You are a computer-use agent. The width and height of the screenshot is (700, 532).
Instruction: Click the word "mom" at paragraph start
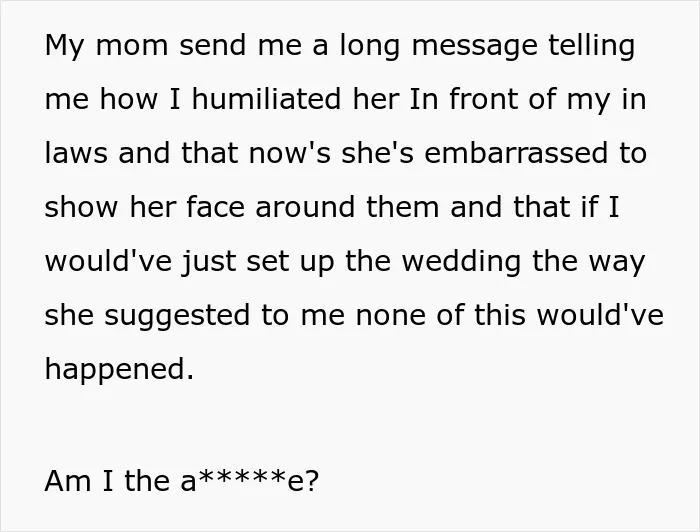point(132,46)
